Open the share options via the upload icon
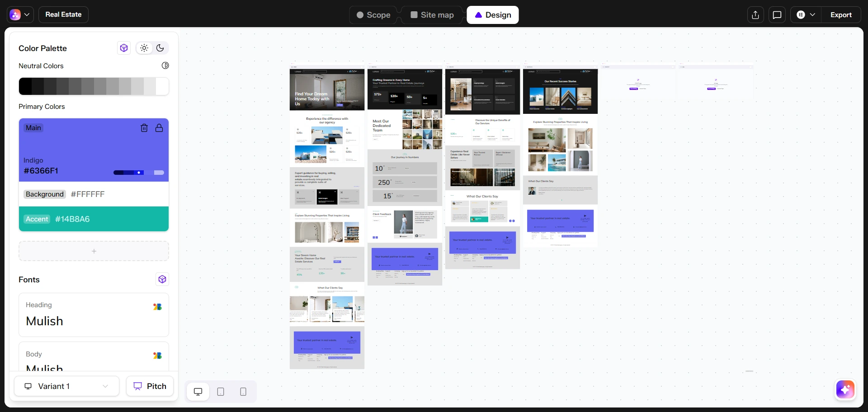868x412 pixels. (755, 14)
